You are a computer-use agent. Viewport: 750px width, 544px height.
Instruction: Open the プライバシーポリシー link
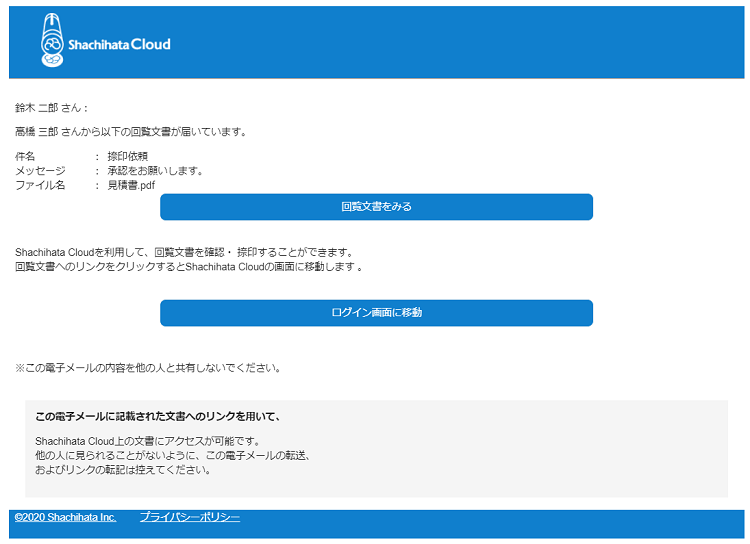[190, 517]
